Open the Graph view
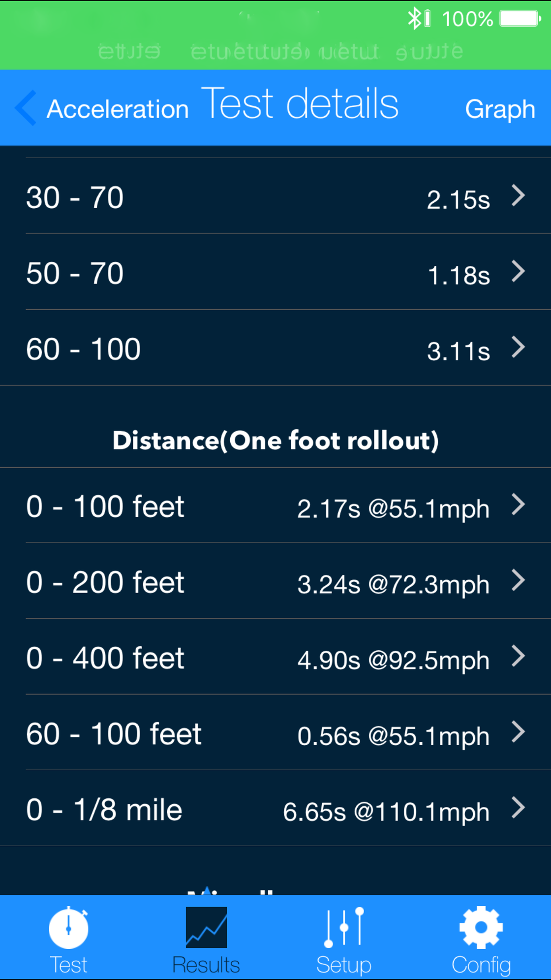This screenshot has width=551, height=980. tap(500, 109)
